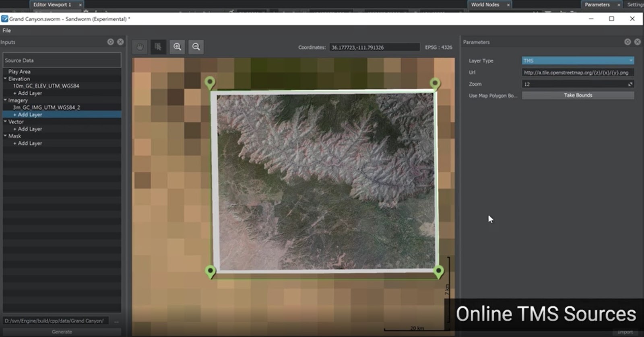The height and width of the screenshot is (337, 644).
Task: Click the output path field
Action: coord(56,321)
